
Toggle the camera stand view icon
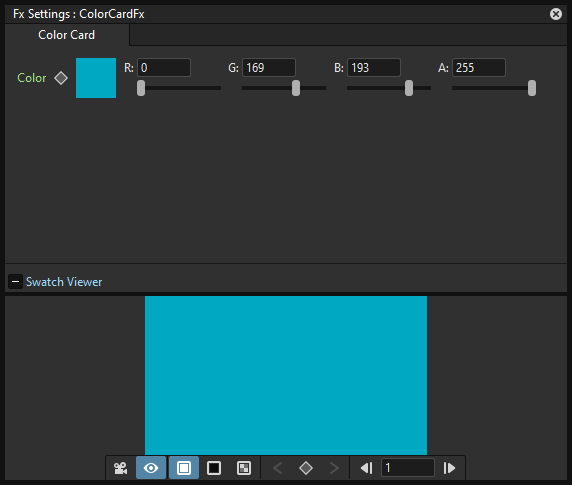(x=121, y=468)
